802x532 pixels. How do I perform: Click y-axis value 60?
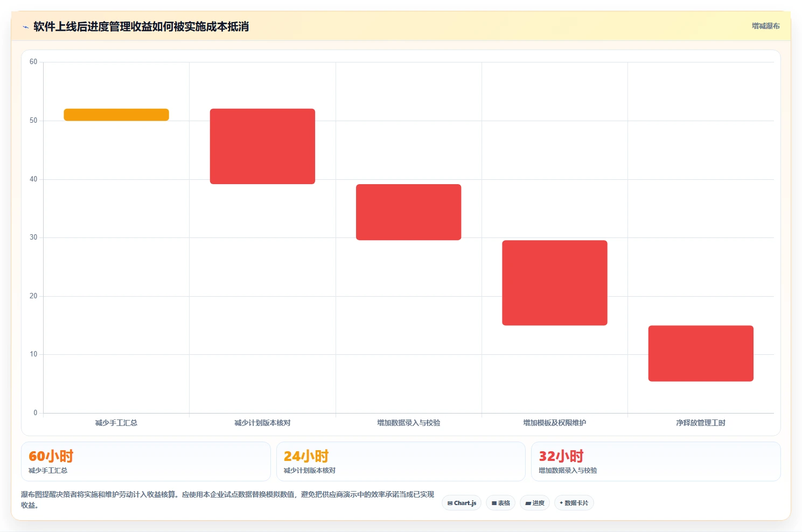[x=33, y=62]
